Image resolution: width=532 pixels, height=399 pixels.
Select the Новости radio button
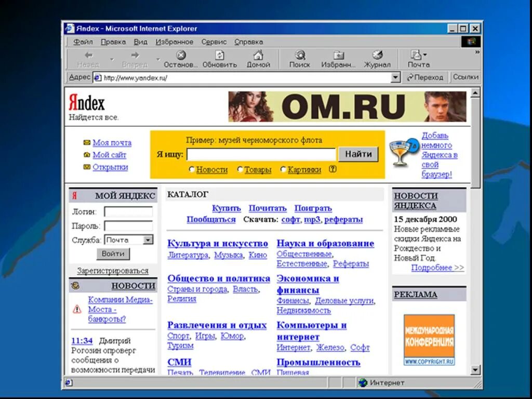pyautogui.click(x=192, y=169)
